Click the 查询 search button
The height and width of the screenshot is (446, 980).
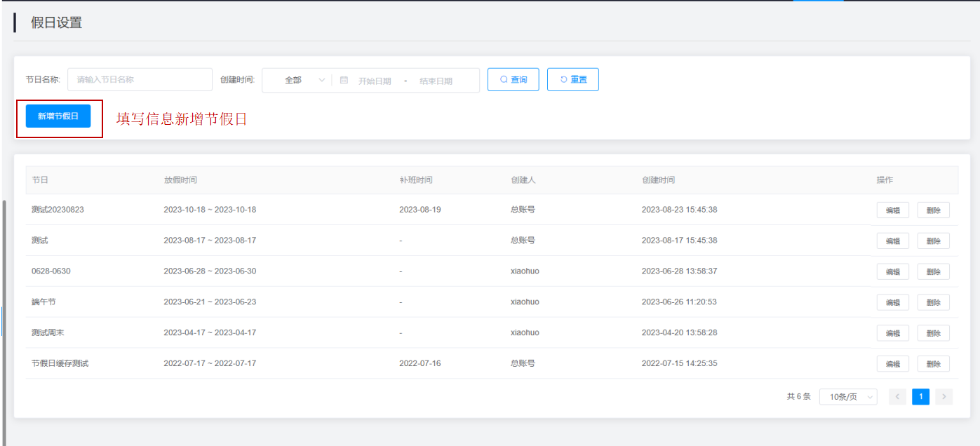(513, 80)
